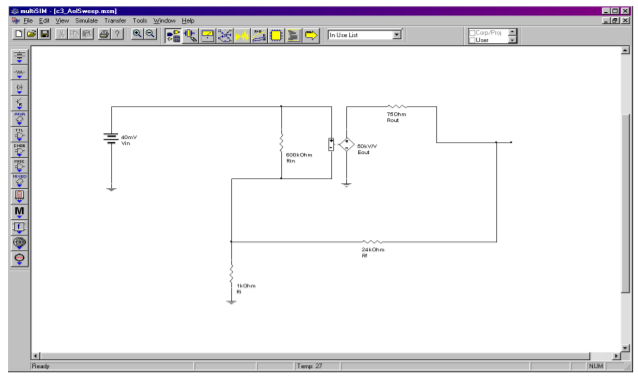The image size is (638, 377).
Task: Open the Sources component bin
Action: tap(19, 57)
